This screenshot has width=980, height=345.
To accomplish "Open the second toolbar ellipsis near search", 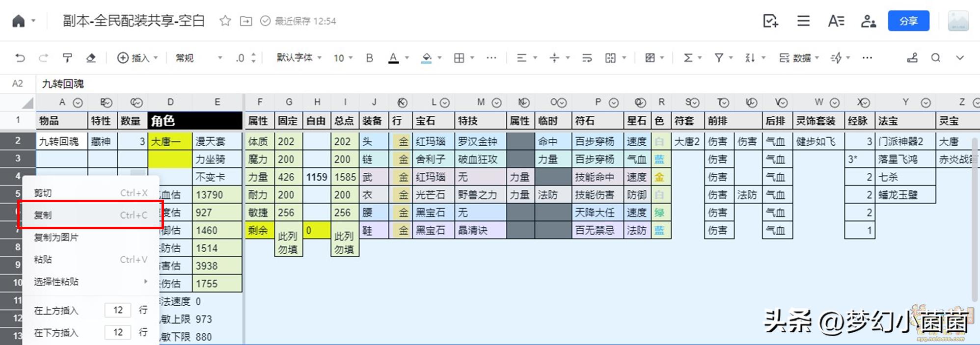I will click(x=868, y=58).
